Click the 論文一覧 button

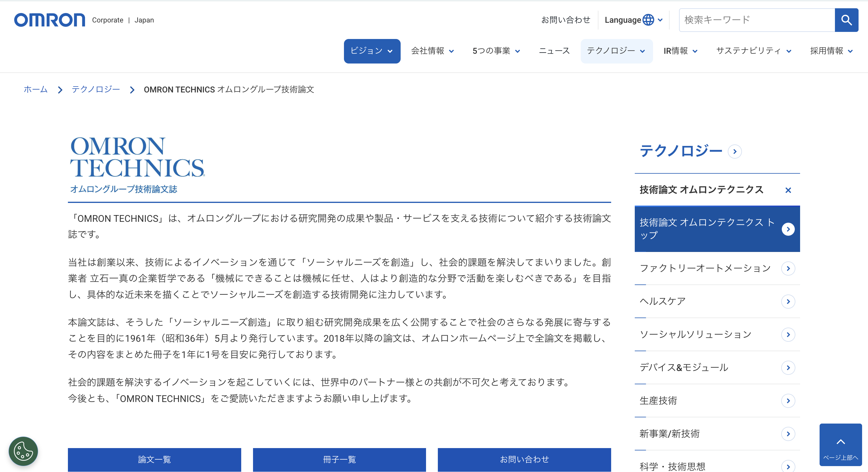(154, 460)
